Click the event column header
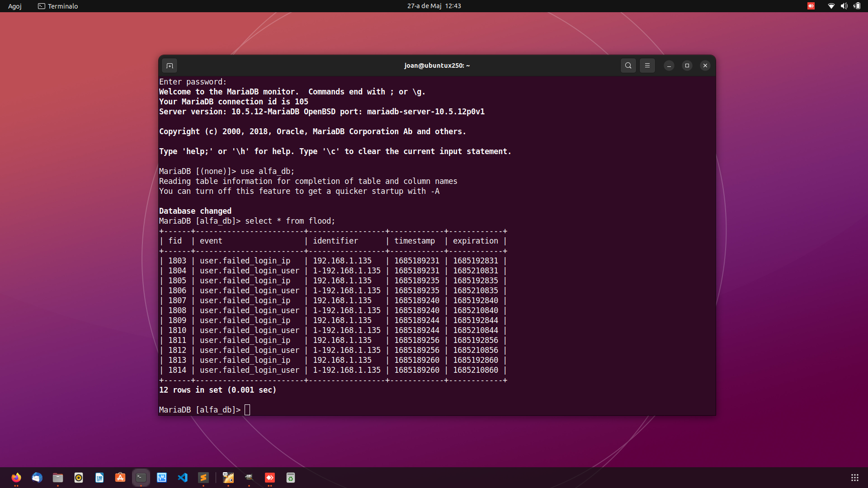The width and height of the screenshot is (868, 488). 211,241
